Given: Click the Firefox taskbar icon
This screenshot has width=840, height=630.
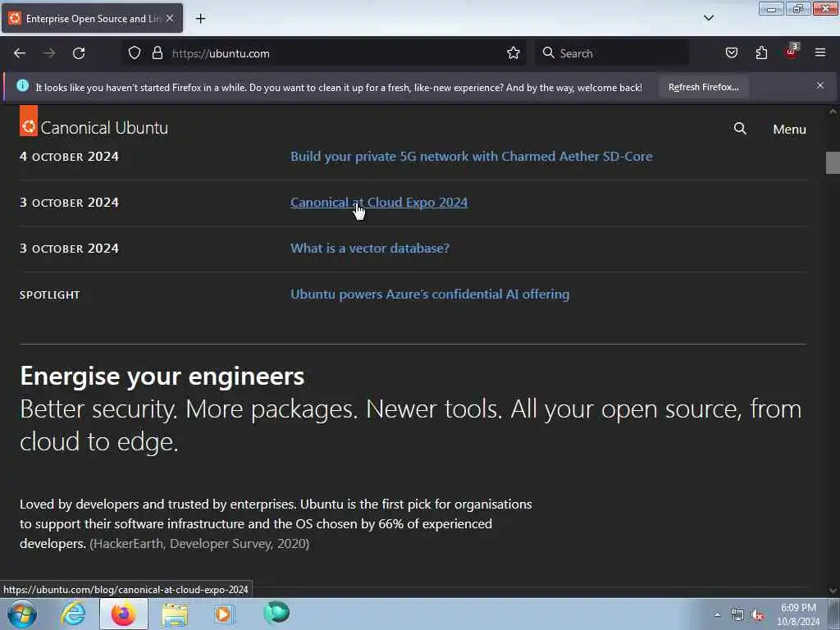Looking at the screenshot, I should [124, 614].
